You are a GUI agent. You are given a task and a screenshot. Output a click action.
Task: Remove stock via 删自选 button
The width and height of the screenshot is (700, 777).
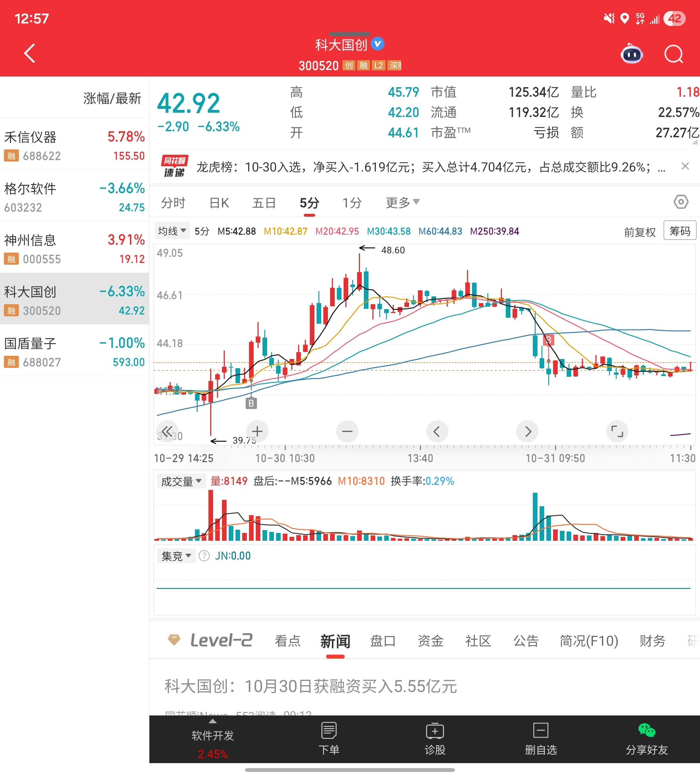pyautogui.click(x=540, y=739)
